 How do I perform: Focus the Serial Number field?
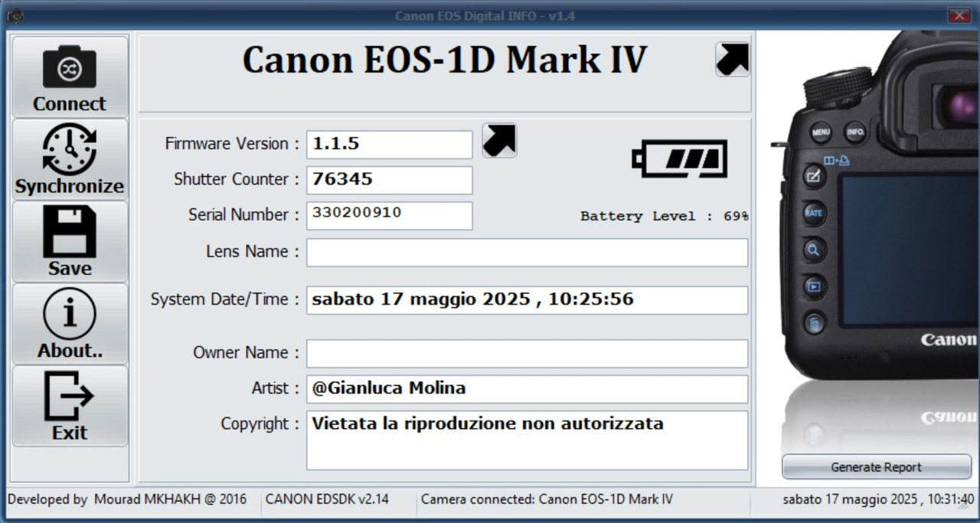pyautogui.click(x=390, y=215)
